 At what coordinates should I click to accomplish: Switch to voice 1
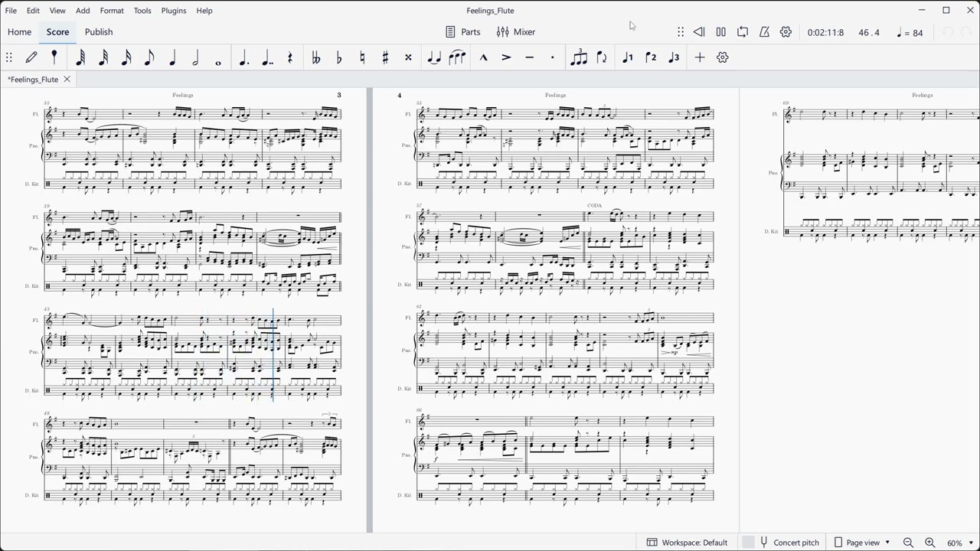tap(628, 57)
